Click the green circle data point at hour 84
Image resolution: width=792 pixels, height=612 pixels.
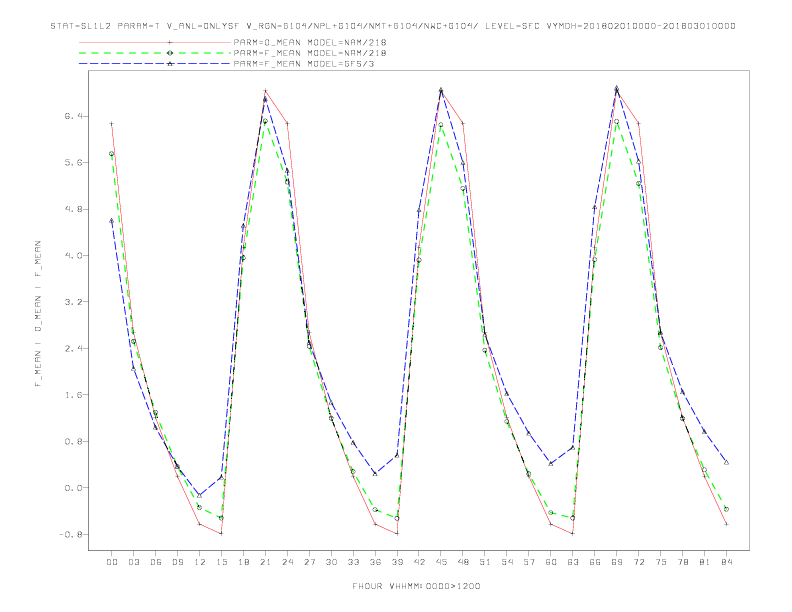[726, 509]
